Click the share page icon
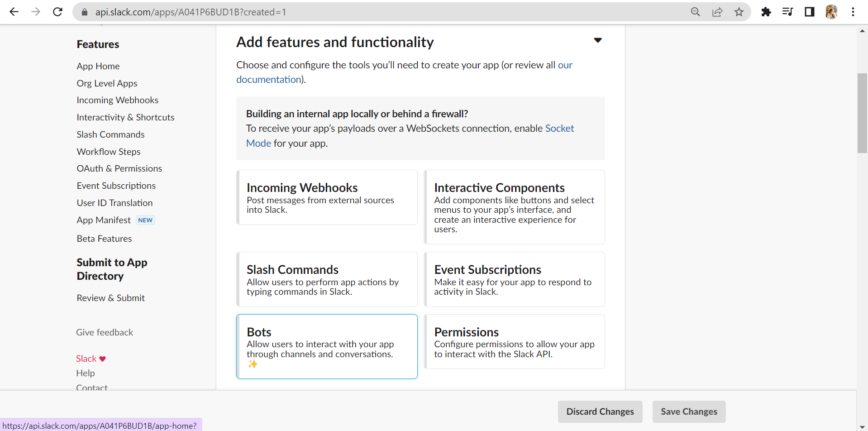Viewport: 868px width, 431px height. (x=717, y=12)
